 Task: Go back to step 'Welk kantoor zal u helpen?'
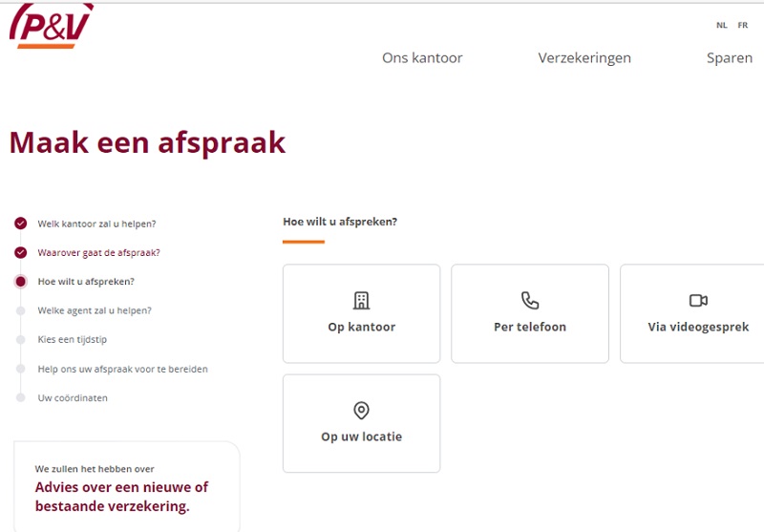pyautogui.click(x=97, y=224)
